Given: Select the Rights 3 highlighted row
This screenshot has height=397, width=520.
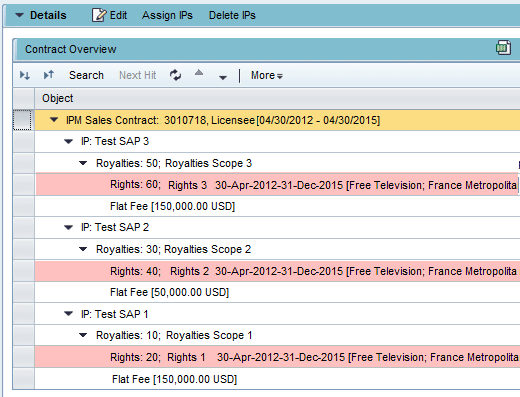Looking at the screenshot, I should (277, 184).
